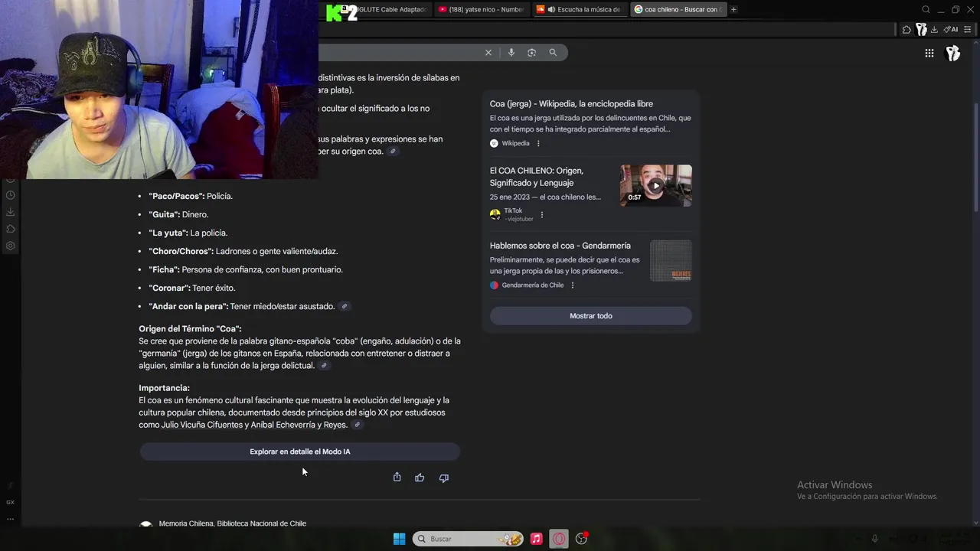
Task: Click the 'Wikipedia' source name
Action: (x=515, y=143)
